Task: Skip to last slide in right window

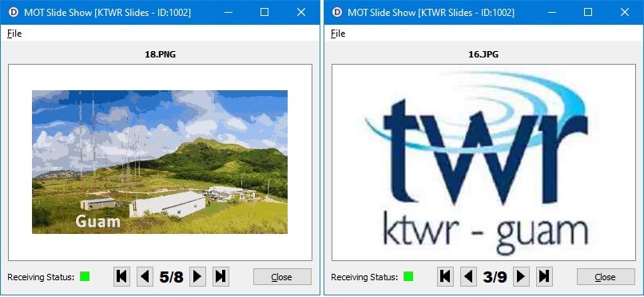Action: [x=544, y=277]
